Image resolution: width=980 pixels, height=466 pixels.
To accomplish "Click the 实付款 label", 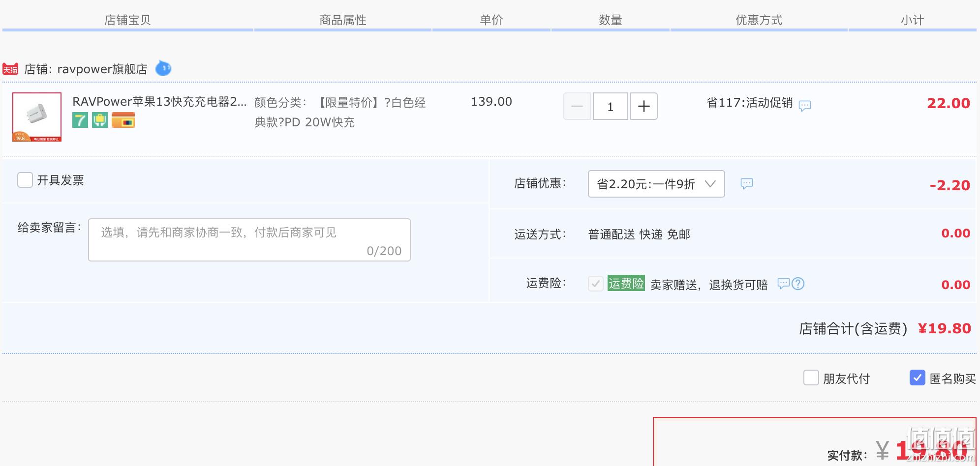I will coord(847,456).
